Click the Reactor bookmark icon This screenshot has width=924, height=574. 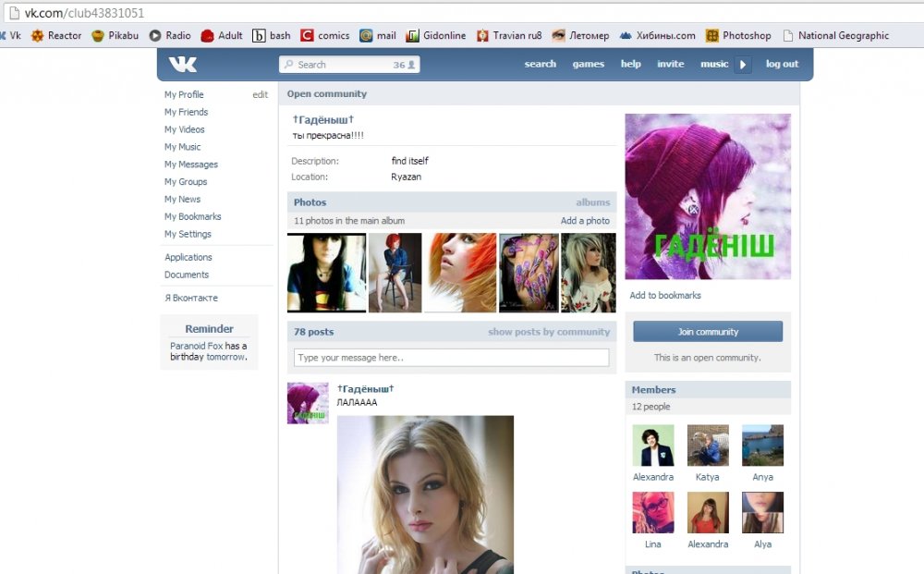38,36
